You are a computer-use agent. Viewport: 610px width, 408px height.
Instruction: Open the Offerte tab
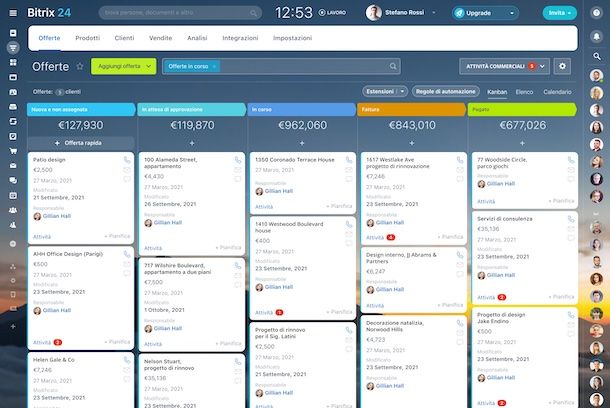49,38
